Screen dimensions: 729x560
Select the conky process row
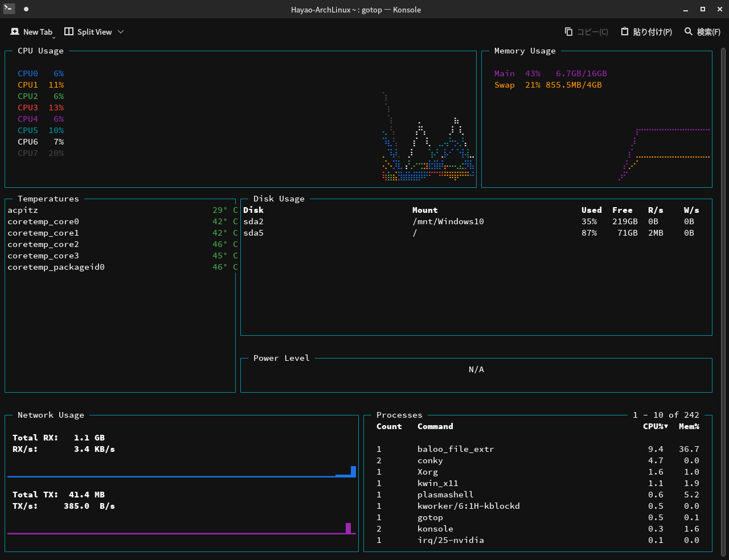538,460
